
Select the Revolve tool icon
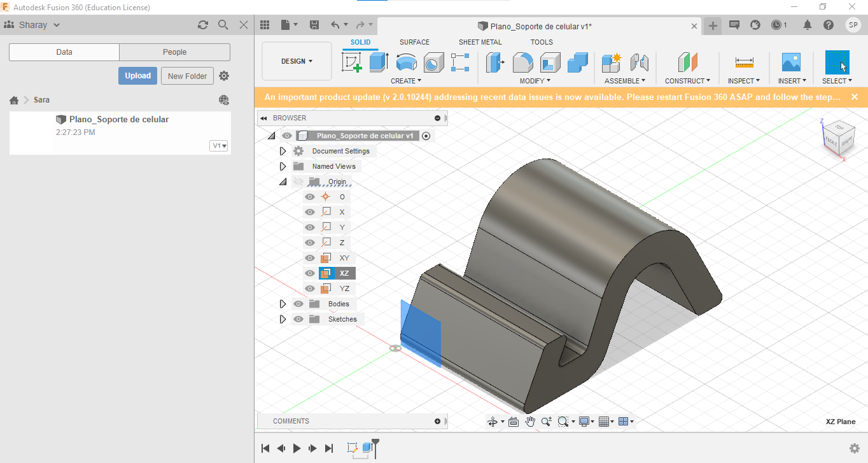point(406,62)
